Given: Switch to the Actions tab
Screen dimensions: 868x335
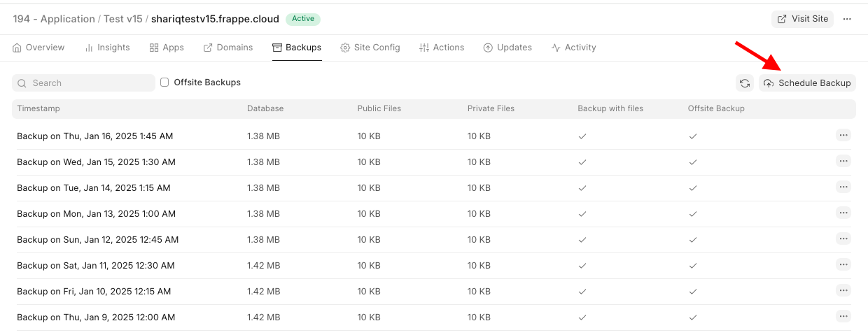Looking at the screenshot, I should pyautogui.click(x=441, y=48).
